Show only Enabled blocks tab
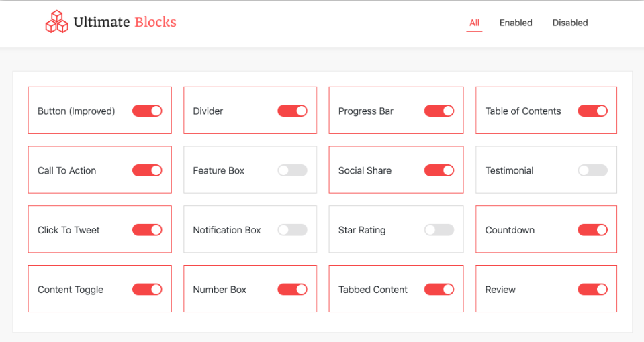This screenshot has width=644, height=342. pyautogui.click(x=516, y=23)
